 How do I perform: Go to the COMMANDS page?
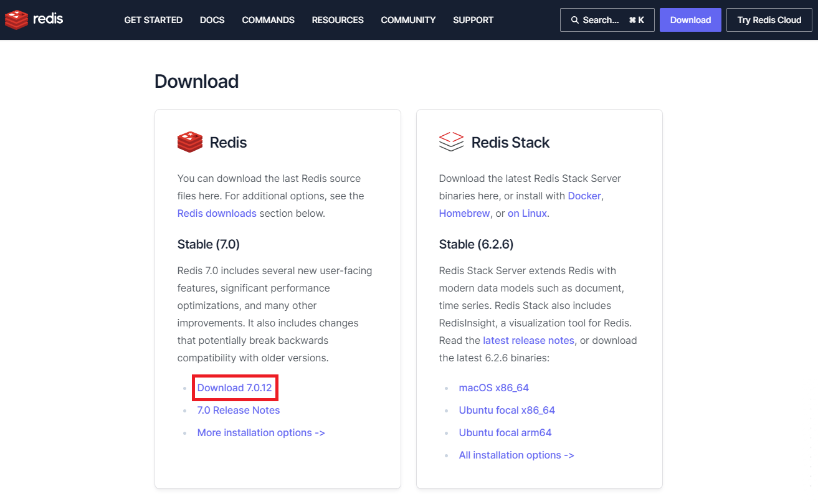(268, 20)
